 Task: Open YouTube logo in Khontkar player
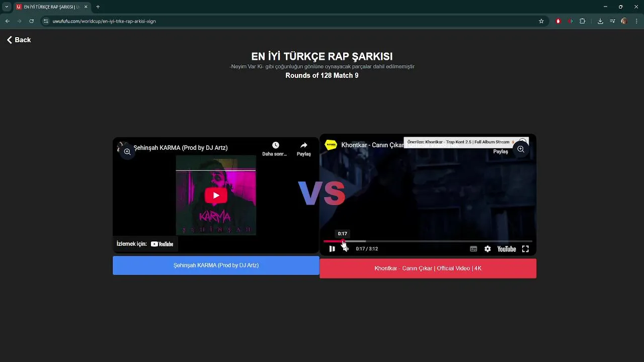click(x=507, y=249)
